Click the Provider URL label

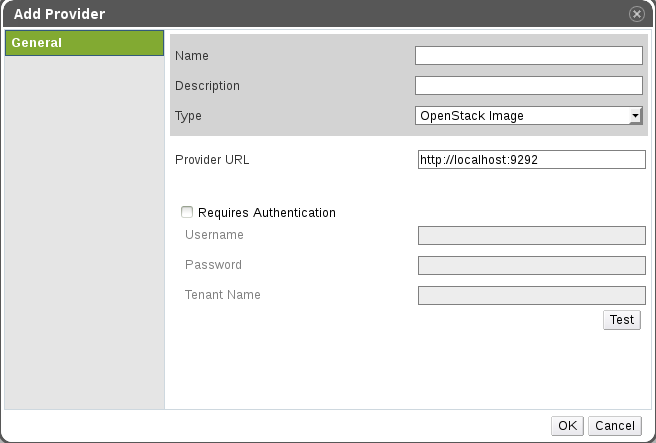click(211, 160)
